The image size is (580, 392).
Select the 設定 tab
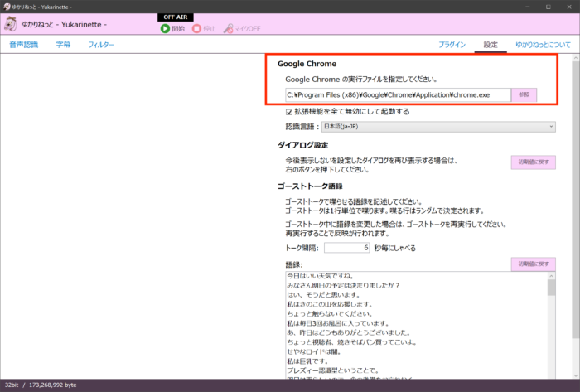(x=491, y=45)
